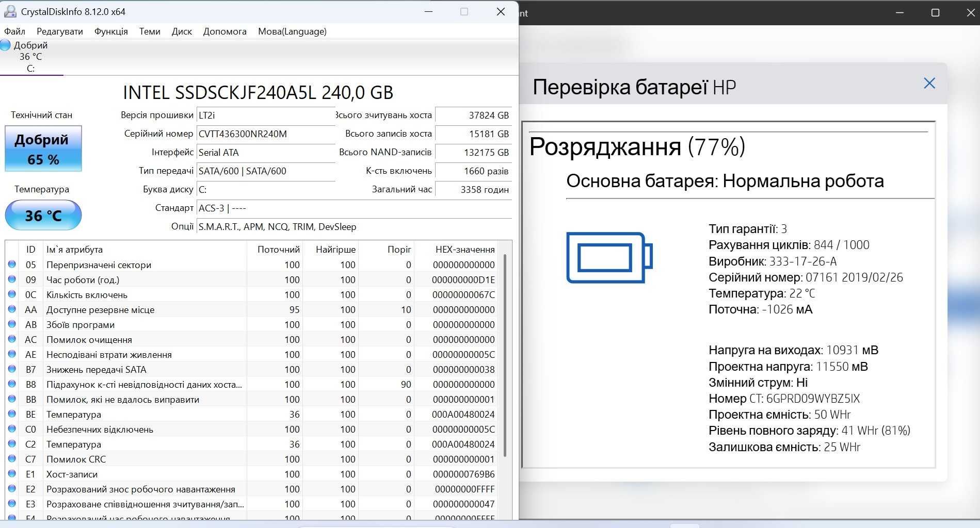Click Основна батарея: Нормальна робота heading
This screenshot has height=528, width=980.
pyautogui.click(x=725, y=181)
